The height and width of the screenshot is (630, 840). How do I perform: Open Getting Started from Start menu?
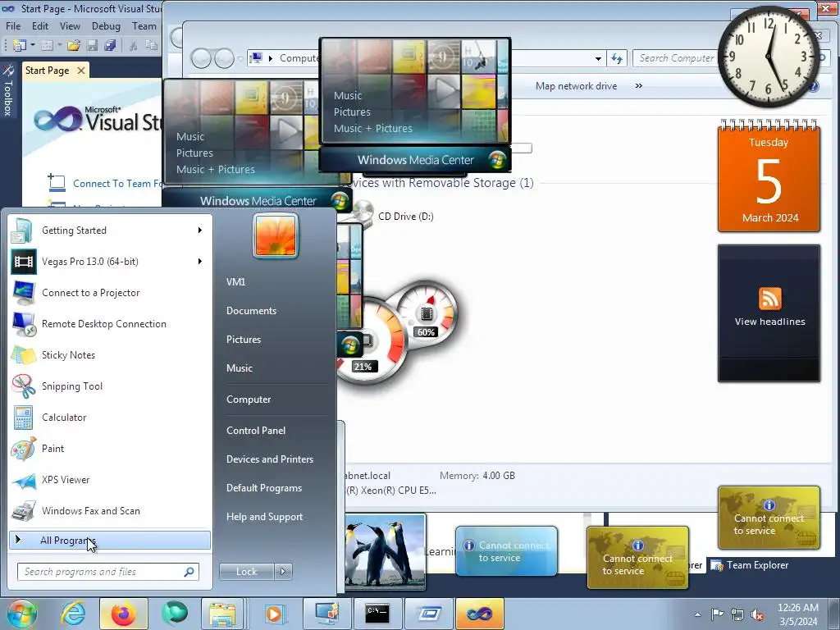click(x=110, y=231)
